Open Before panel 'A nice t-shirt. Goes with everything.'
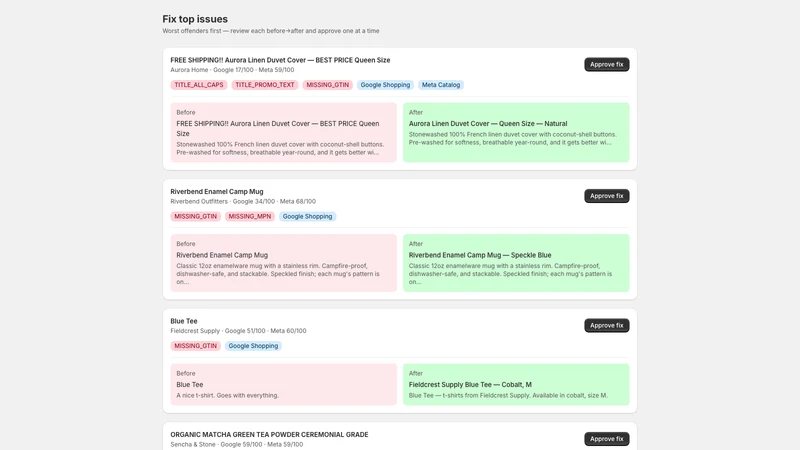800x450 pixels. pyautogui.click(x=284, y=385)
